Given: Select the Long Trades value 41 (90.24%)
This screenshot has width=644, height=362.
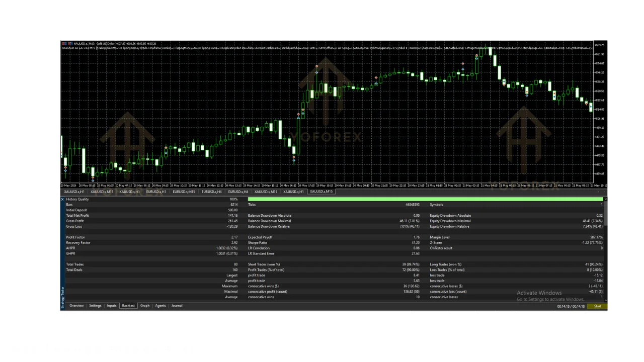Looking at the screenshot, I should coord(594,264).
